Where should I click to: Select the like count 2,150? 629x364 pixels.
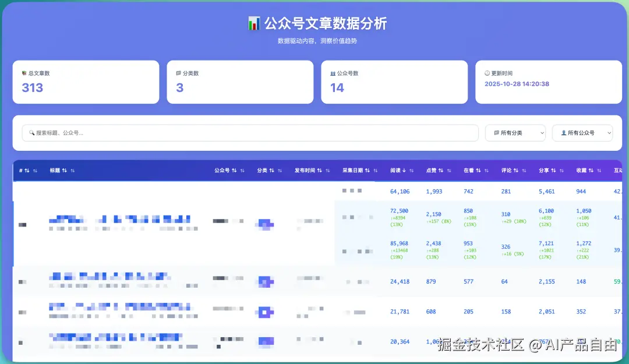(434, 214)
